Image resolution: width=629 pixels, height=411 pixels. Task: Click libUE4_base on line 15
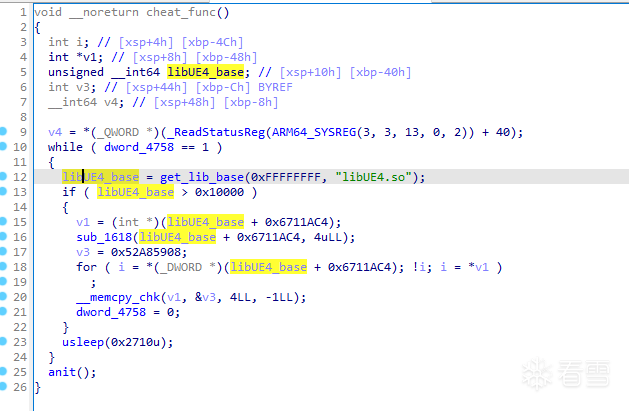point(205,222)
